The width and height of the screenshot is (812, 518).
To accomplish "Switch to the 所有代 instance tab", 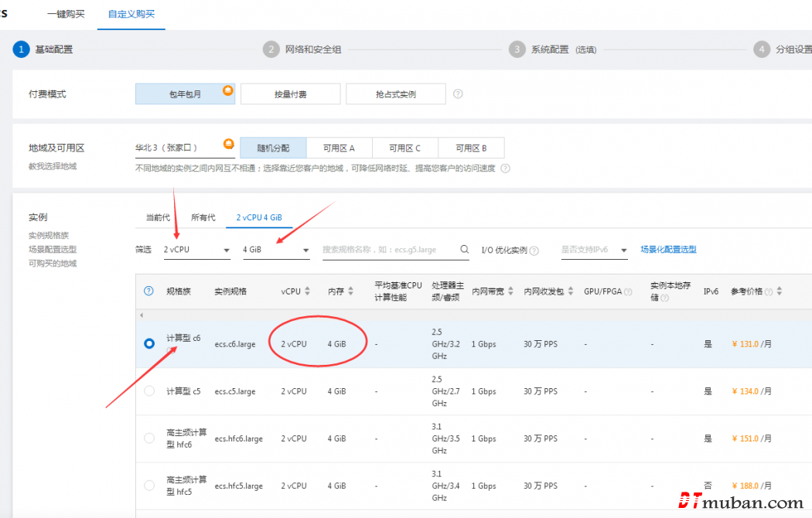I will 203,217.
